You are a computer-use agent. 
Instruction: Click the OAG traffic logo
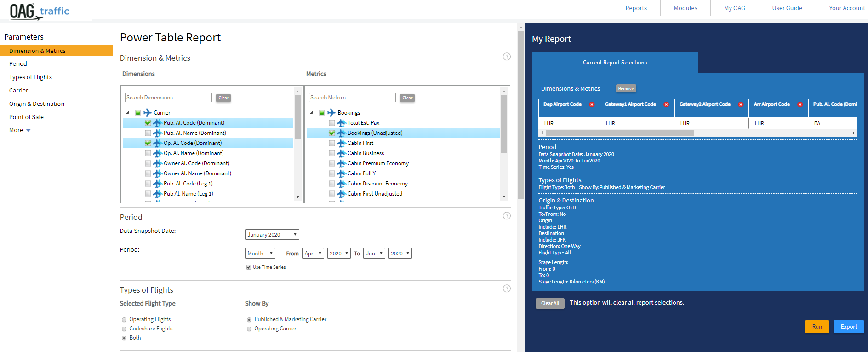(x=40, y=11)
